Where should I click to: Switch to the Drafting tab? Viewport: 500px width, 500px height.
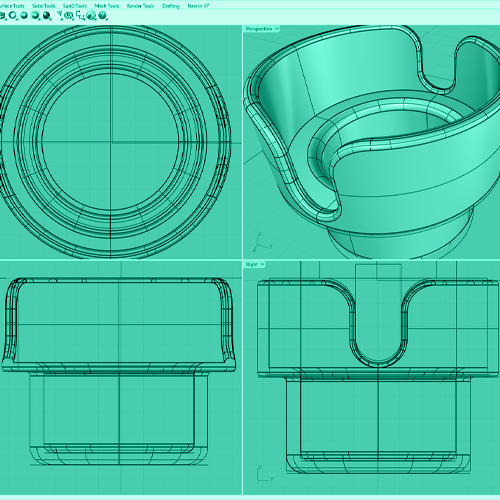click(171, 6)
